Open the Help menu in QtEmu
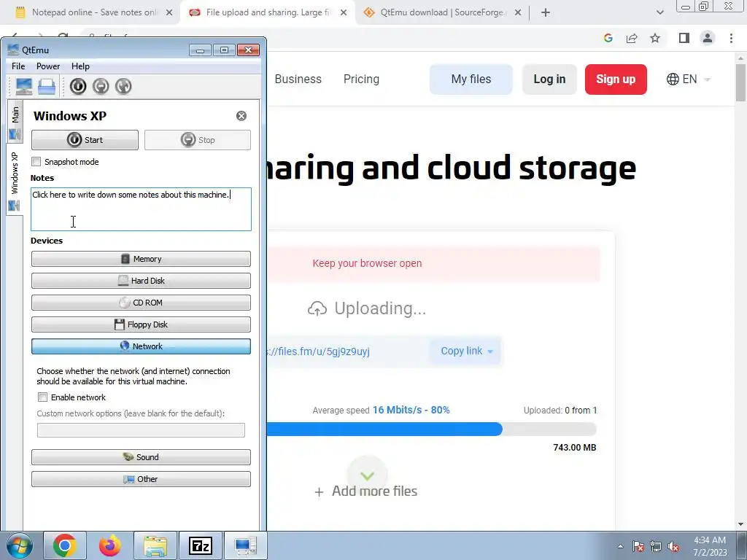The image size is (747, 560). click(x=80, y=66)
